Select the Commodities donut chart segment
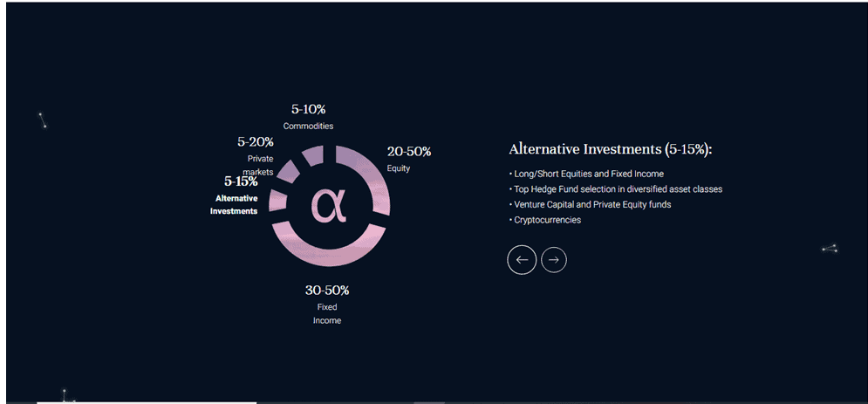This screenshot has width=868, height=404. tap(313, 155)
